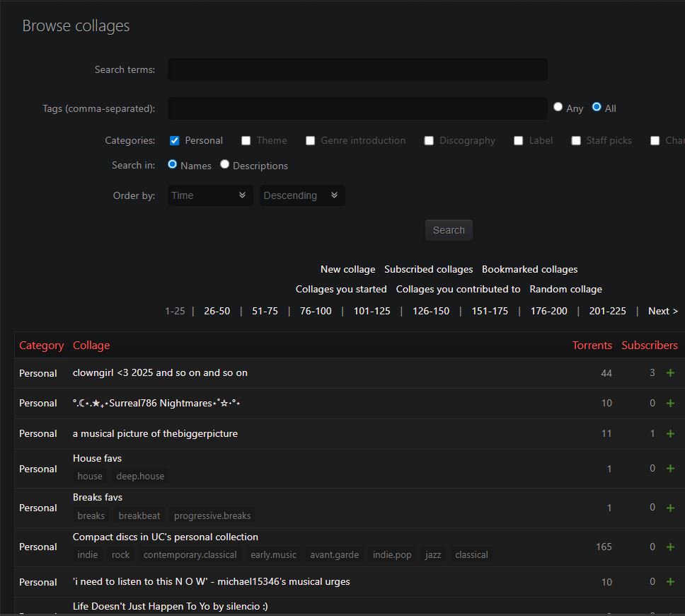Viewport: 685px width, 616px height.
Task: Click plus icon for Compact discs collage
Action: (670, 547)
